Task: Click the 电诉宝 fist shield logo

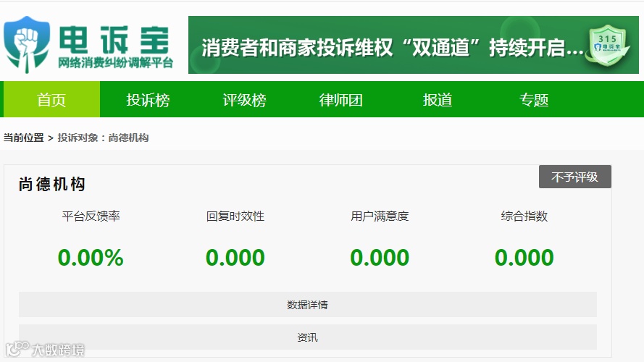Action: (x=27, y=45)
